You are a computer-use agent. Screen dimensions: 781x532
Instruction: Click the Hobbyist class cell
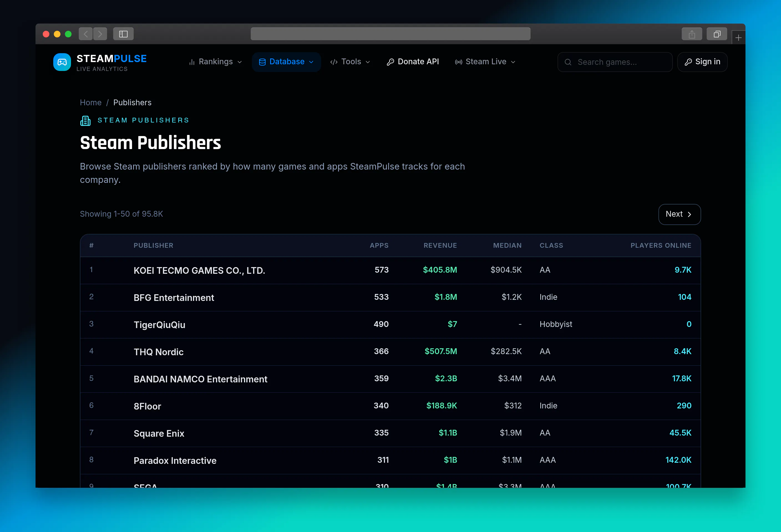[556, 324]
